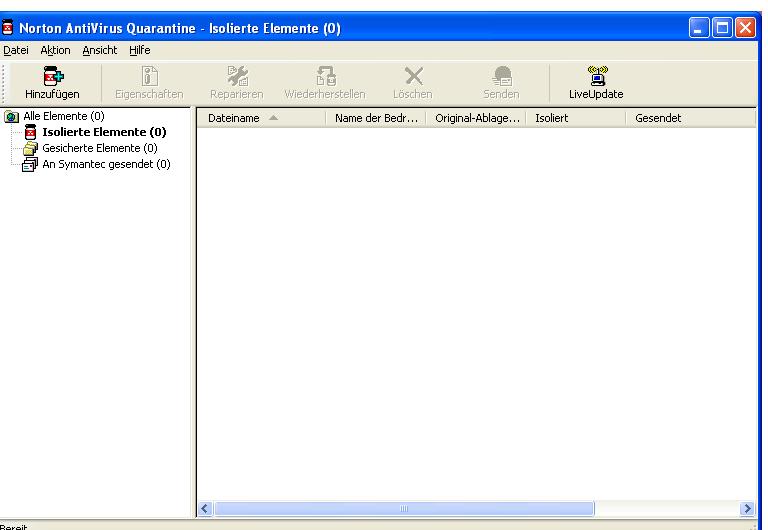Click the Norton icon in the title bar
Screen dimensions: 768x530
coord(7,27)
